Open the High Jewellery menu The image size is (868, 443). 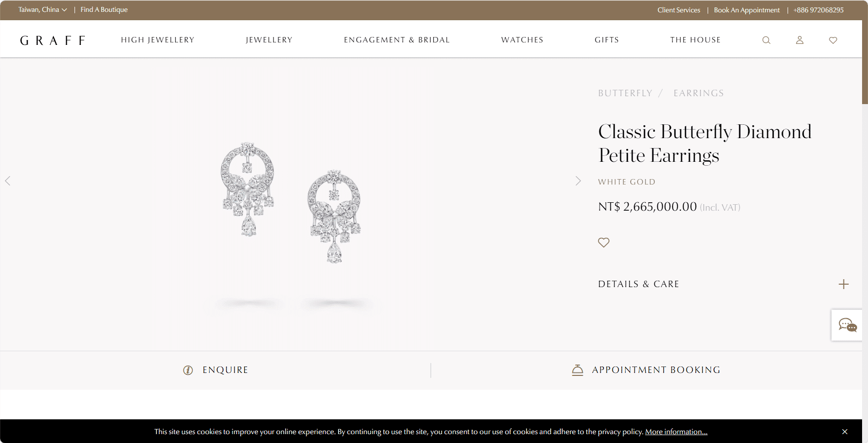click(158, 40)
